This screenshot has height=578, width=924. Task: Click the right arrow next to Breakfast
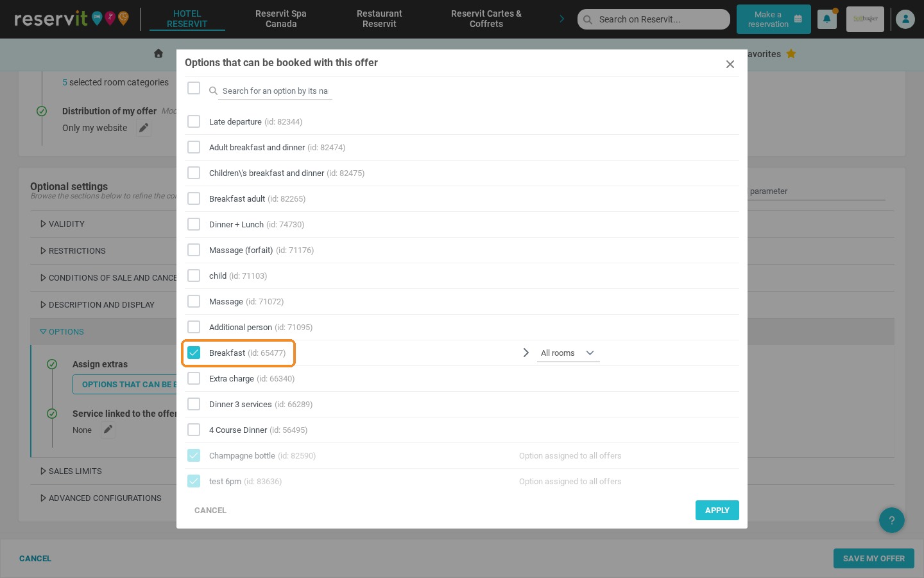click(526, 353)
